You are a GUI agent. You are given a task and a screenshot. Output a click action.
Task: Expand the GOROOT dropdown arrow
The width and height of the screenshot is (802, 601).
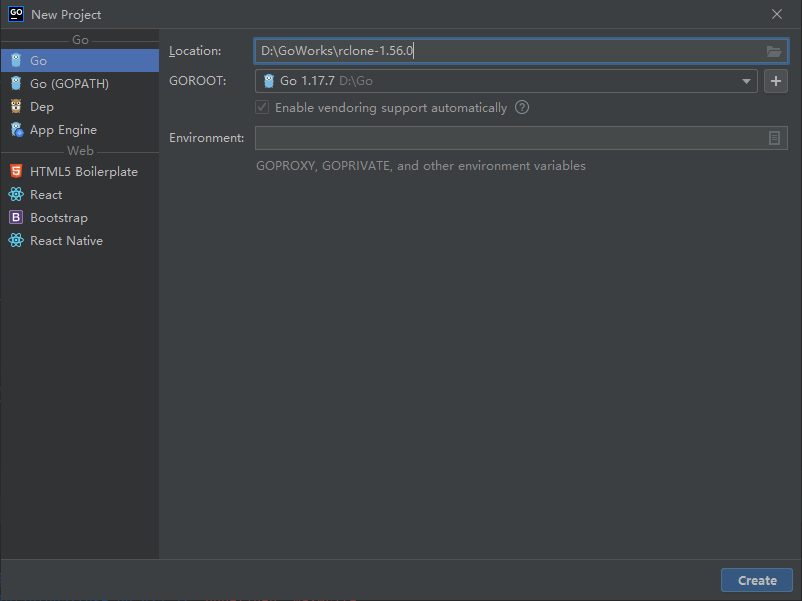point(746,81)
